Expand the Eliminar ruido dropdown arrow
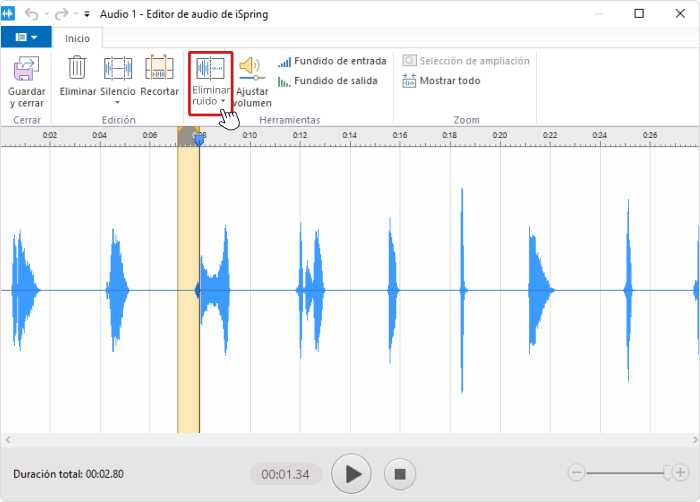Screen dimensions: 700x502 [223, 101]
